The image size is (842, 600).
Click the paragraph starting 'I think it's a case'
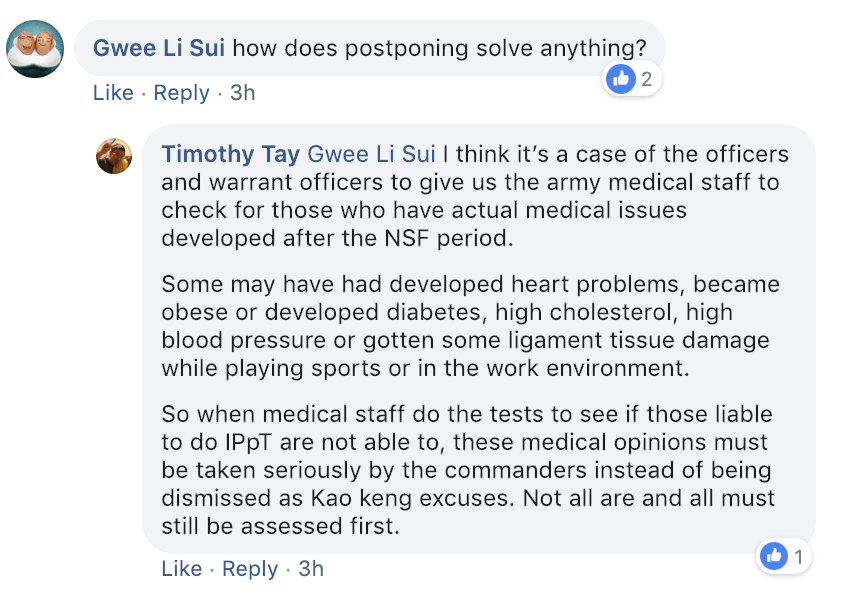point(475,196)
